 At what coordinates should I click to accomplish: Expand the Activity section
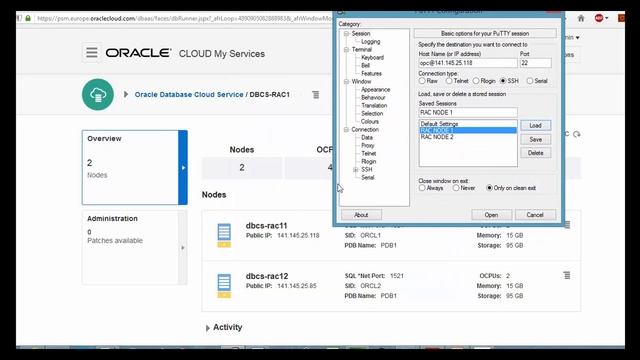point(207,328)
